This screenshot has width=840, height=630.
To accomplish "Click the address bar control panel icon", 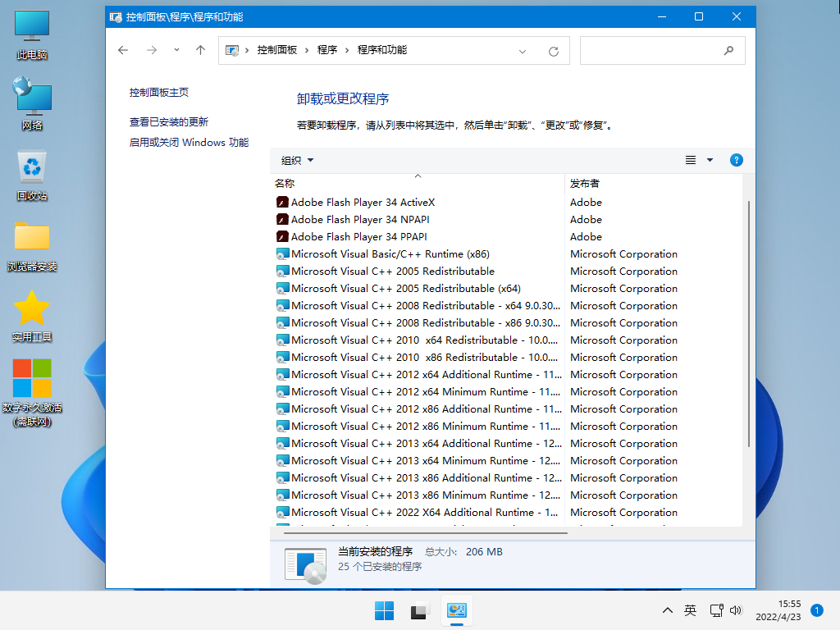I will (x=232, y=50).
